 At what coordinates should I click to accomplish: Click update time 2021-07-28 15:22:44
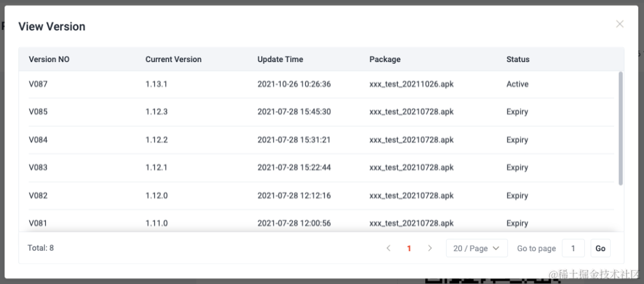point(294,168)
